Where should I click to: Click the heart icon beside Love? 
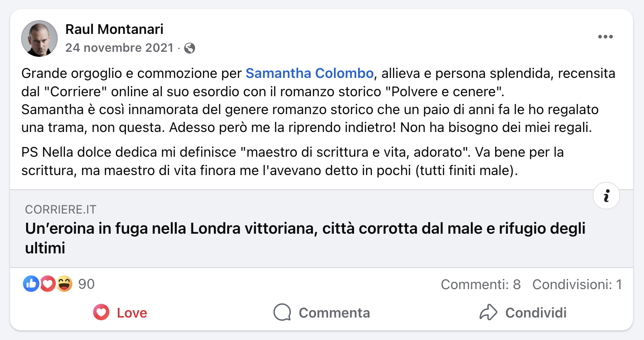(x=101, y=313)
